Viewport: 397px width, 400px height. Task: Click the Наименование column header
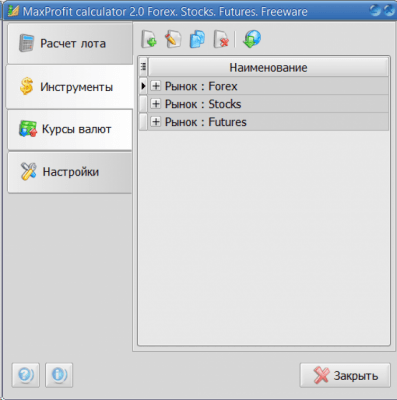268,68
